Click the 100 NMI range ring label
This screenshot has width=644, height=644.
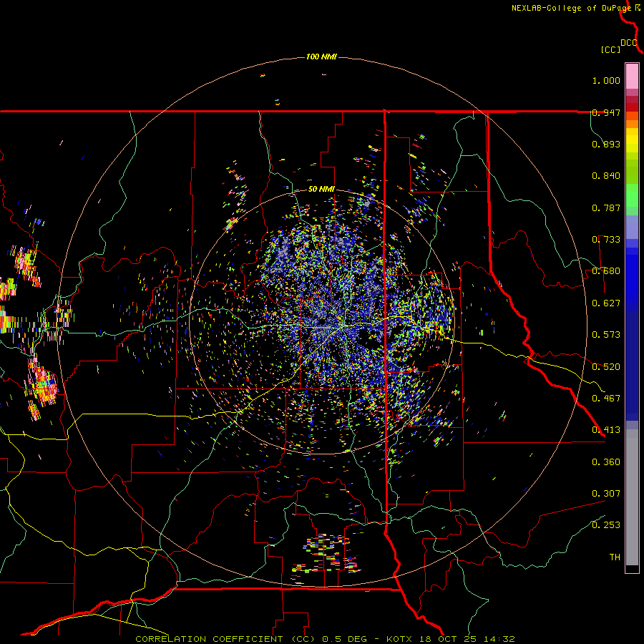pos(321,57)
